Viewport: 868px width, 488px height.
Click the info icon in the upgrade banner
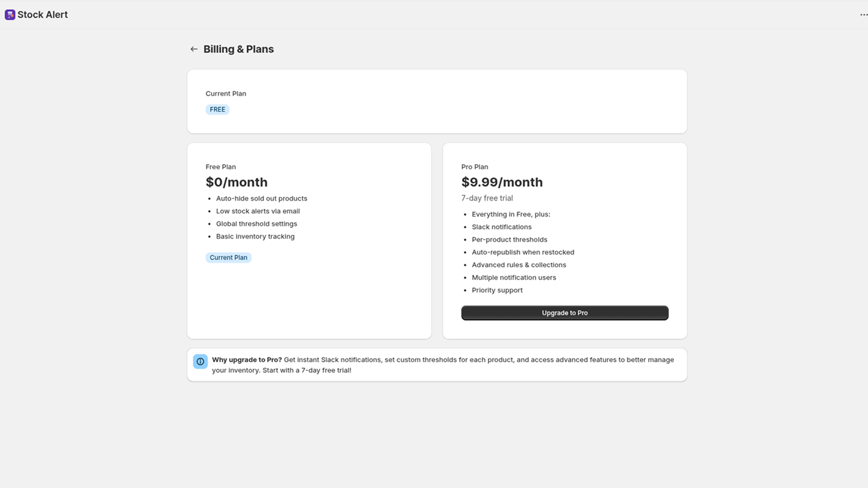(x=200, y=361)
